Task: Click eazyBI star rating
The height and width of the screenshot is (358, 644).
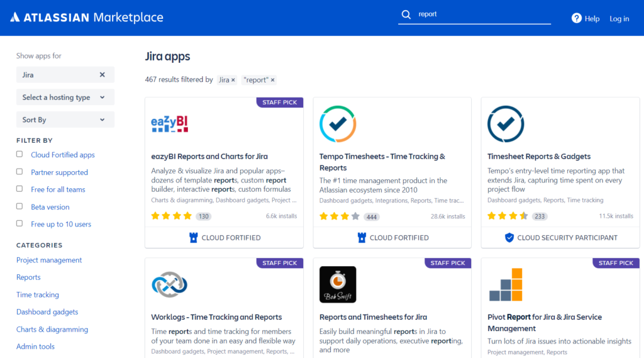Action: point(171,216)
